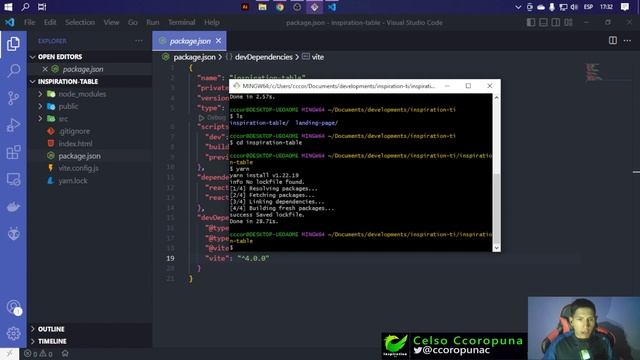Click File Explorer icon in taskbar

coord(262,7)
